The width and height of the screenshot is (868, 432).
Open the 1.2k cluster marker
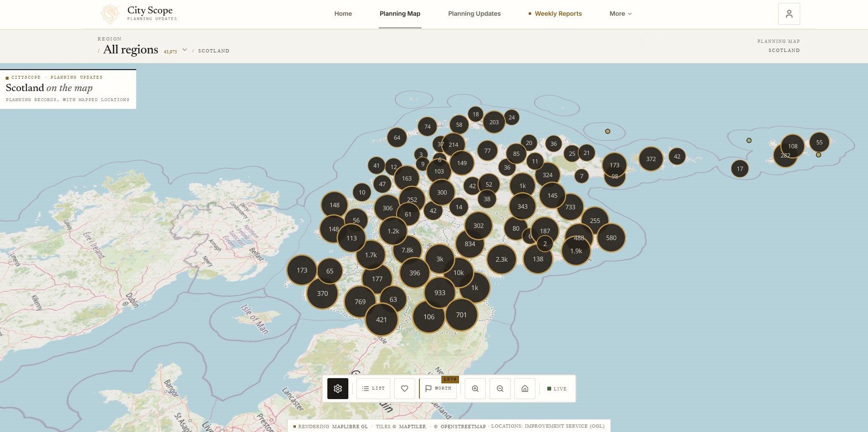tap(393, 231)
